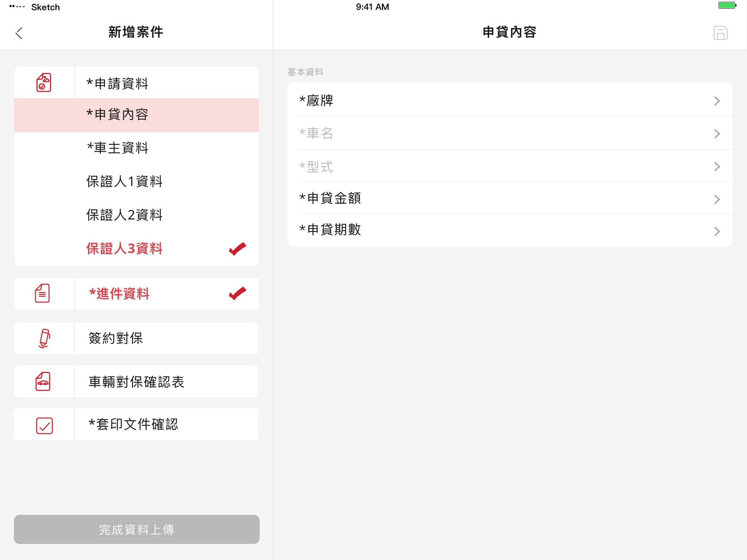Tap the application document icon beside 申請資料
The height and width of the screenshot is (560, 747).
[x=44, y=82]
